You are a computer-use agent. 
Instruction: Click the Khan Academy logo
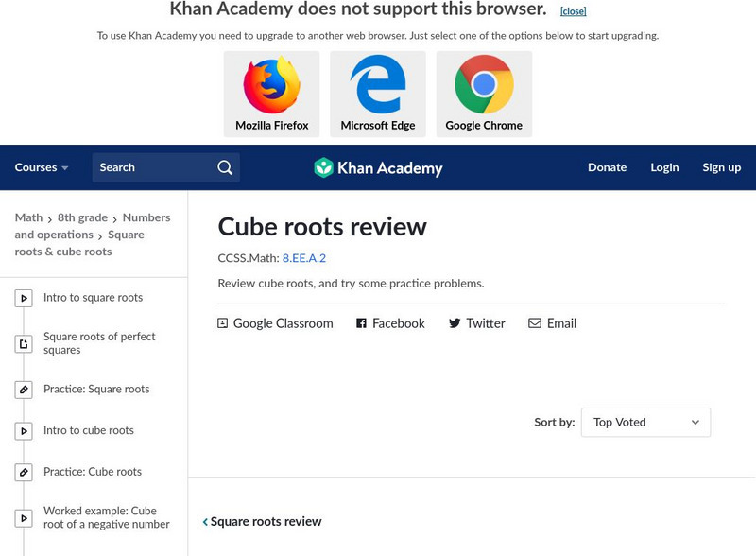[x=378, y=168]
